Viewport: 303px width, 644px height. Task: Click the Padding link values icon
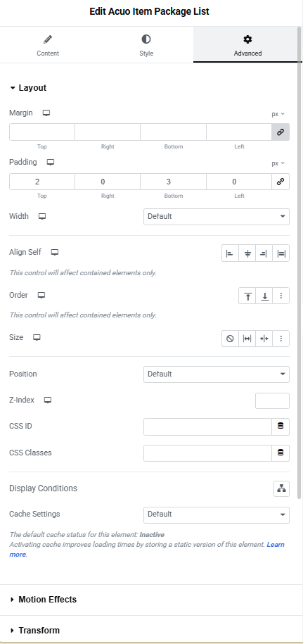281,182
